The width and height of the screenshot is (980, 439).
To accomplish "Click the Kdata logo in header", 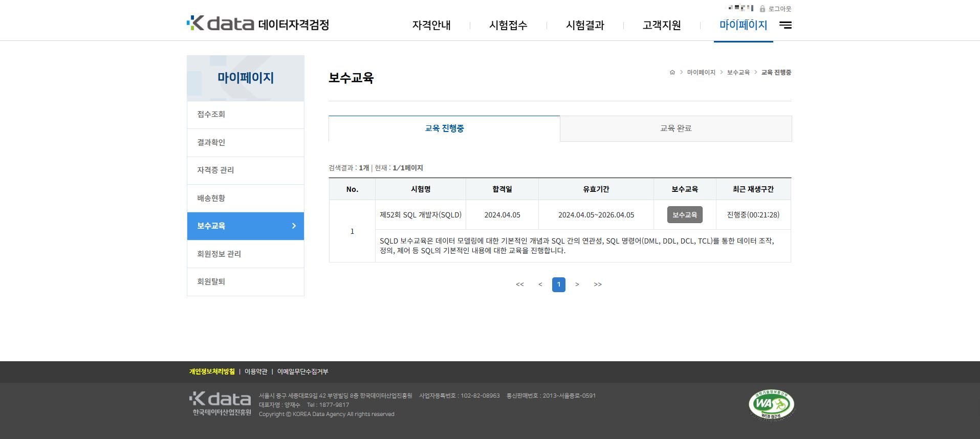I will click(x=258, y=24).
